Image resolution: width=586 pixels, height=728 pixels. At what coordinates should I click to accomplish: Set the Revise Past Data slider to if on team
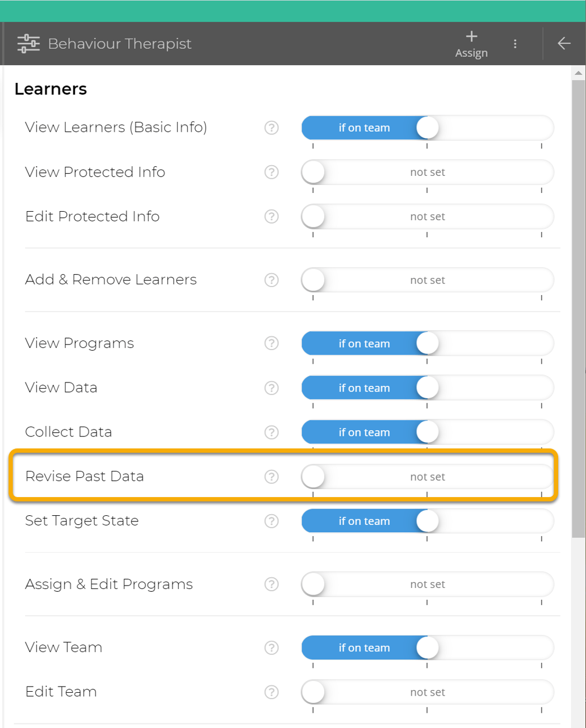428,477
